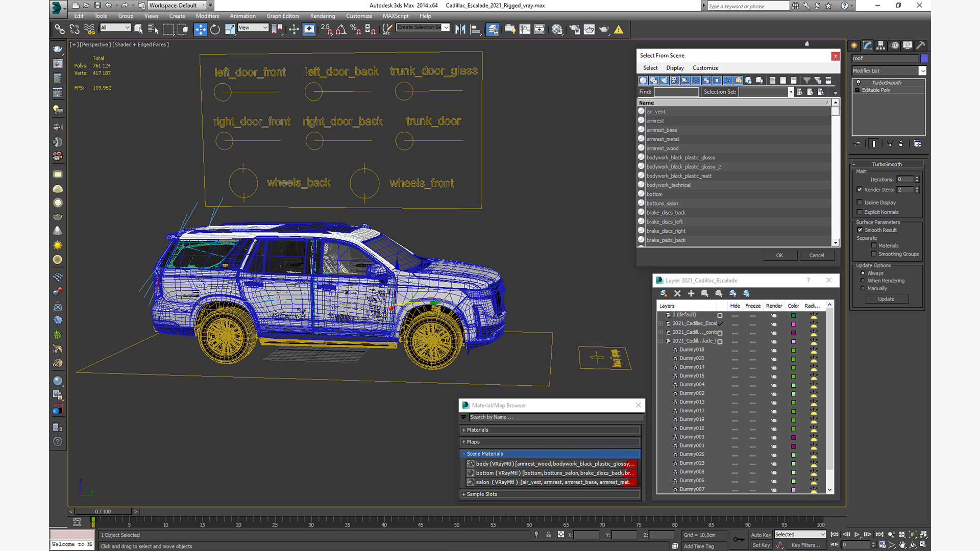
Task: Click the Find input field in Select From Scene
Action: (x=676, y=92)
